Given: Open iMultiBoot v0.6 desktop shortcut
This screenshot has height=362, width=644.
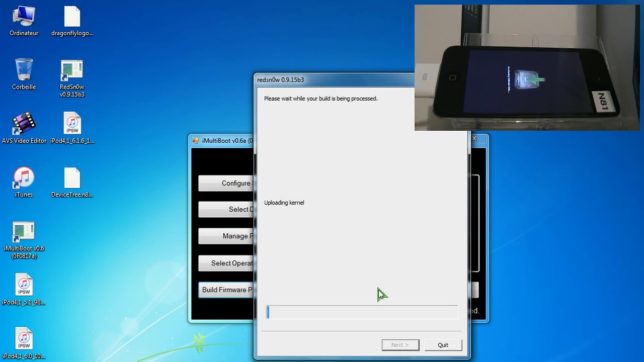Looking at the screenshot, I should [x=24, y=240].
